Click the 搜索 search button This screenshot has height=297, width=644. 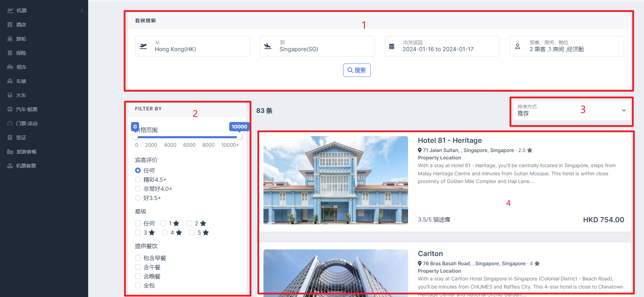(357, 70)
